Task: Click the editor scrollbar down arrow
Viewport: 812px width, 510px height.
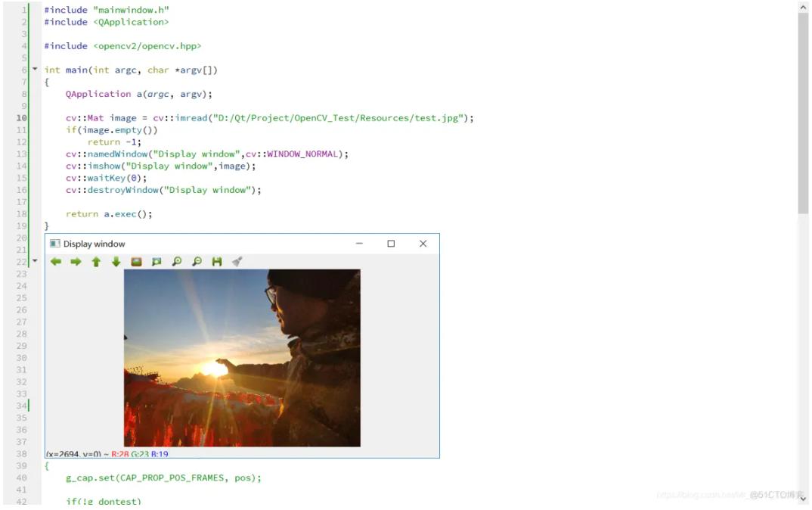Action: tap(803, 498)
